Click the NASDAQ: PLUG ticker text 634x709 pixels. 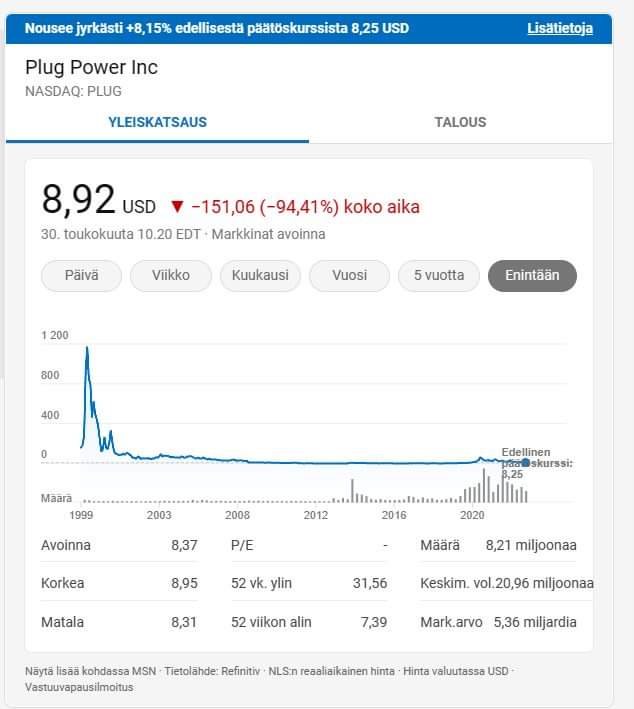pyautogui.click(x=73, y=91)
